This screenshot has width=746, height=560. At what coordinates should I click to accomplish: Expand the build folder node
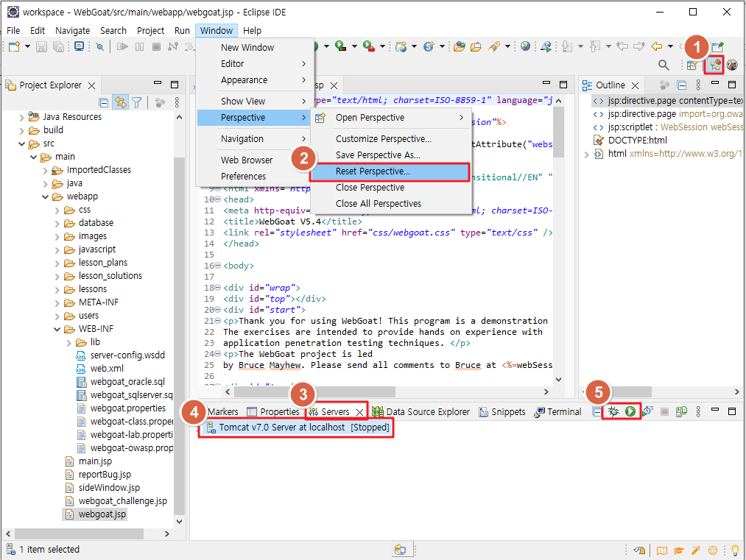point(22,130)
